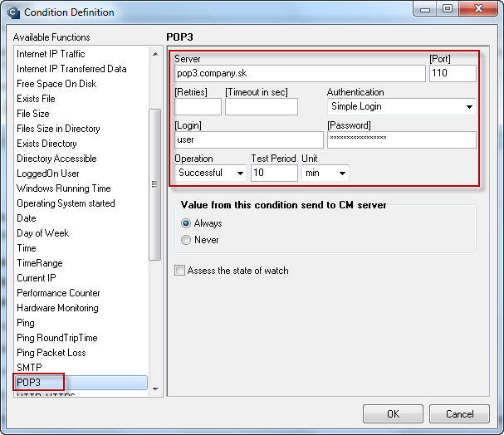Enable Assess the state of watch checkbox
Image resolution: width=504 pixels, height=435 pixels.
tap(179, 270)
